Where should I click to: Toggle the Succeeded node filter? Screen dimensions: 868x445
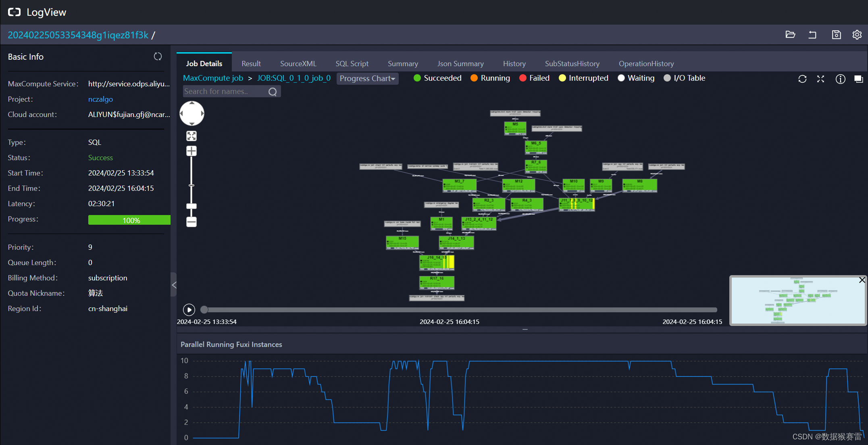(x=437, y=78)
